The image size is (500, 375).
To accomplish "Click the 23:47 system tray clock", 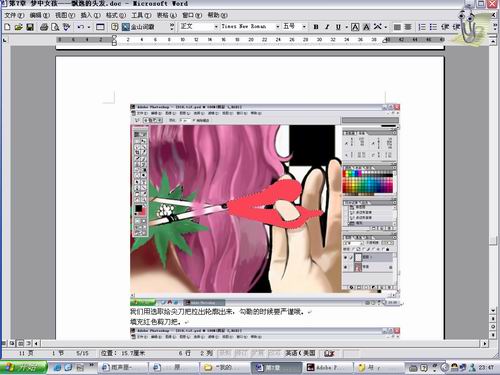I will pyautogui.click(x=486, y=367).
